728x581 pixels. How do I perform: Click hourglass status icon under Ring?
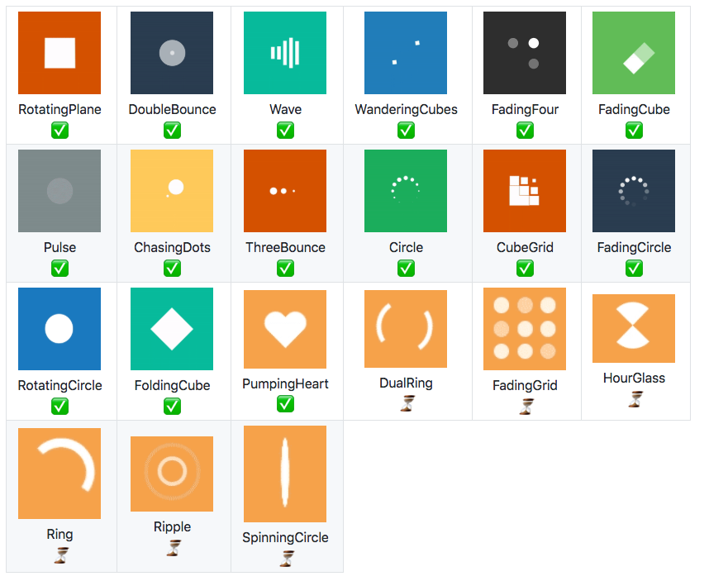[x=61, y=555]
